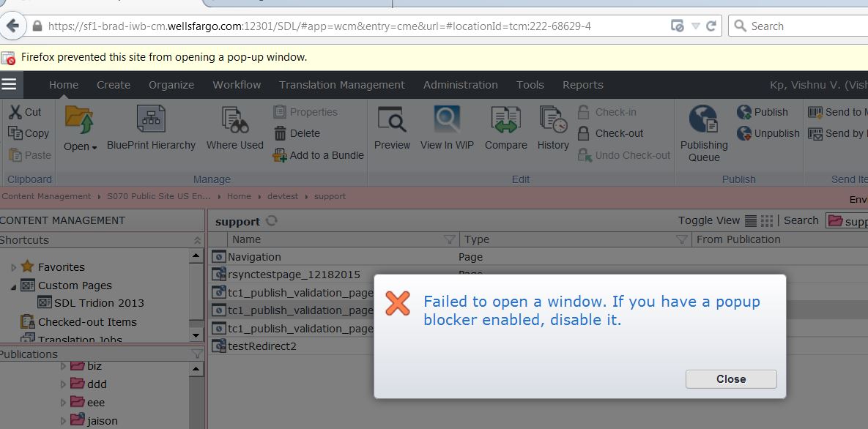
Task: Open the Open dropdown arrow
Action: (x=94, y=147)
